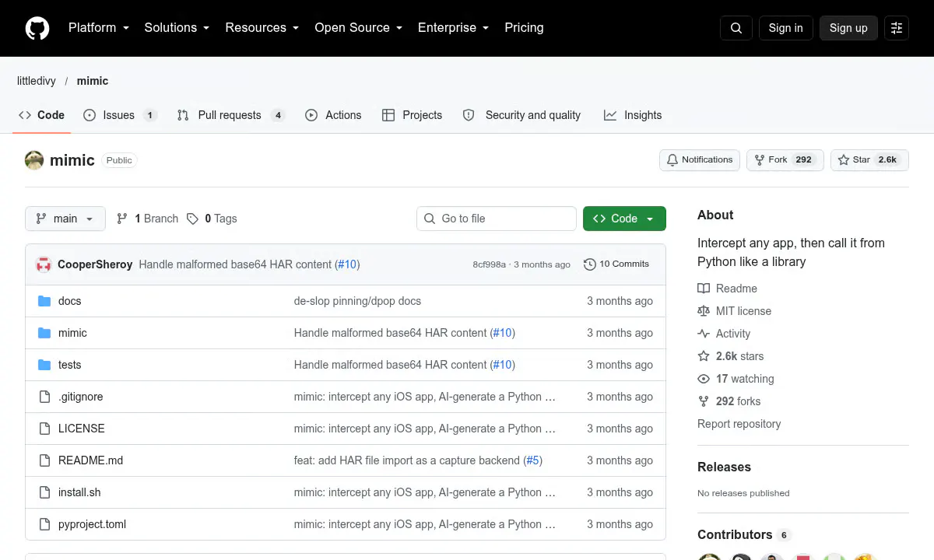Screen dimensions: 934x560
Task: Open the Contributors section link
Action: pyautogui.click(x=743, y=534)
